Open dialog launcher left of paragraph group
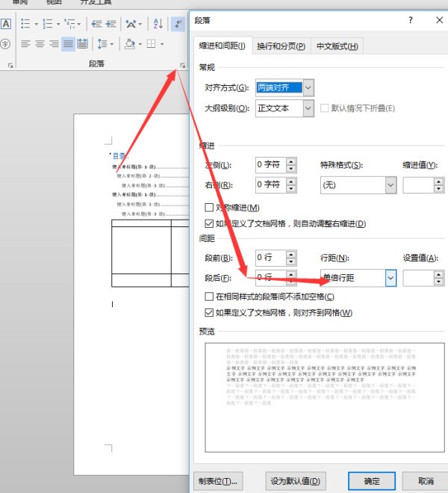 (x=10, y=66)
